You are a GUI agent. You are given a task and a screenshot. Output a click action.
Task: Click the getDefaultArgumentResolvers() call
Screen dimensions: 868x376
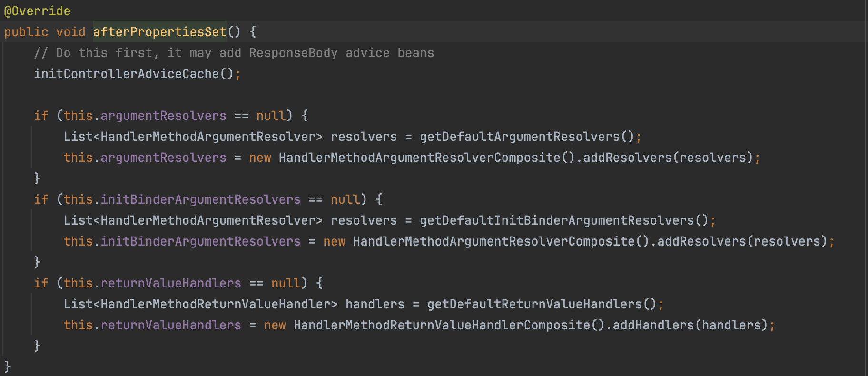(527, 137)
